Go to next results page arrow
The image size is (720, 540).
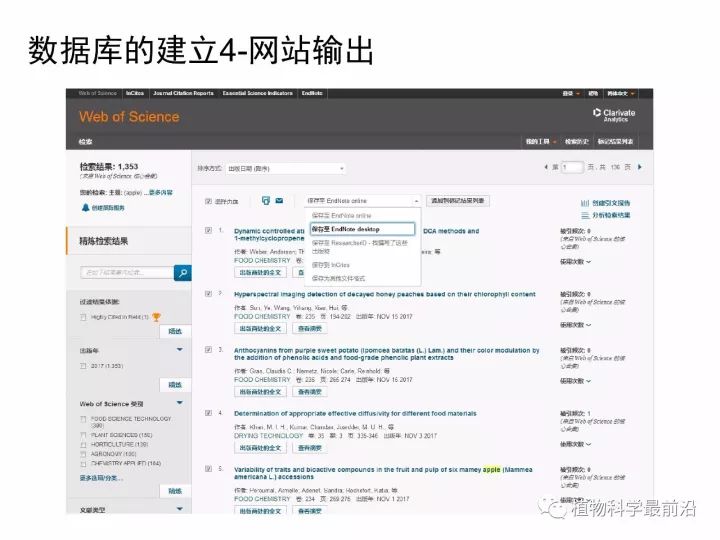[639, 167]
